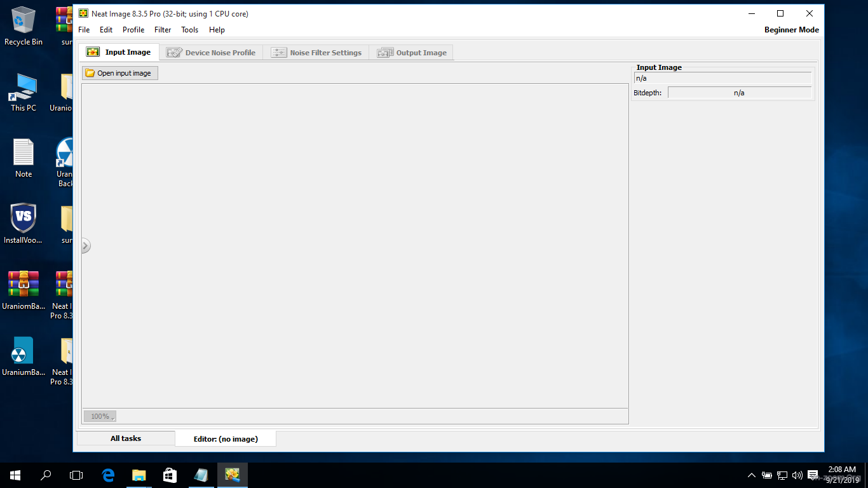868x488 pixels.
Task: Open File Explorer from the taskbar
Action: point(139,475)
